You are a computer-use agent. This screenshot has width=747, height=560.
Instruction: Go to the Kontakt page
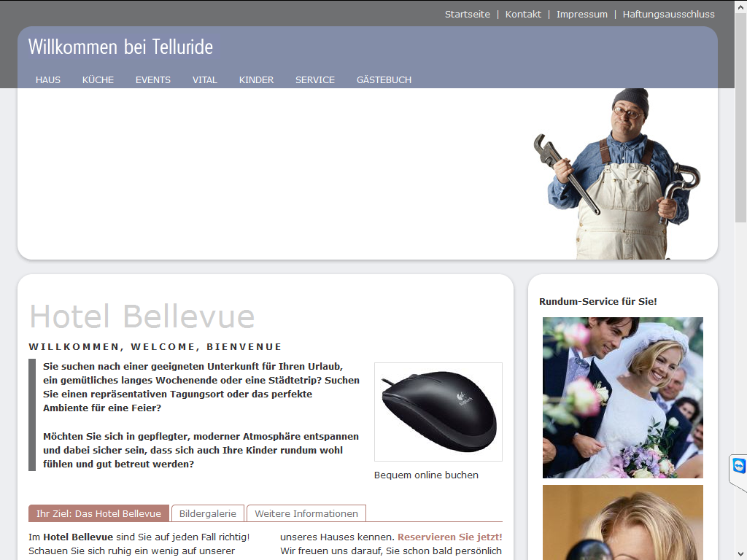523,15
